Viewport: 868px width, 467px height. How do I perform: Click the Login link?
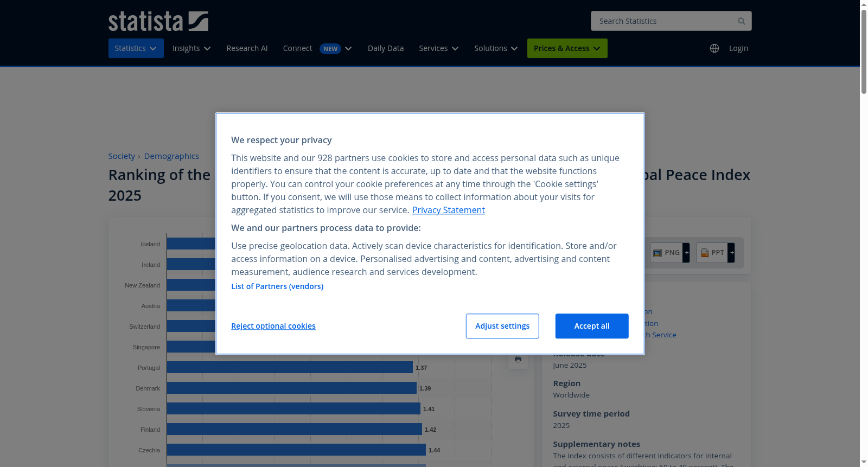[x=739, y=48]
